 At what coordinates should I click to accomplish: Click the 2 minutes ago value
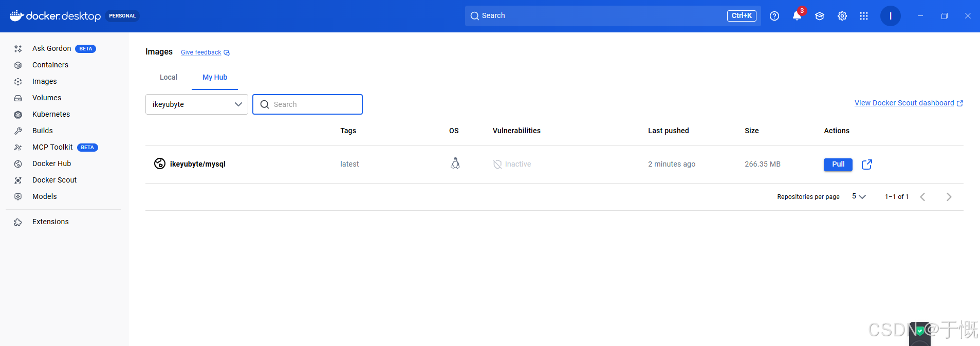[x=672, y=164]
